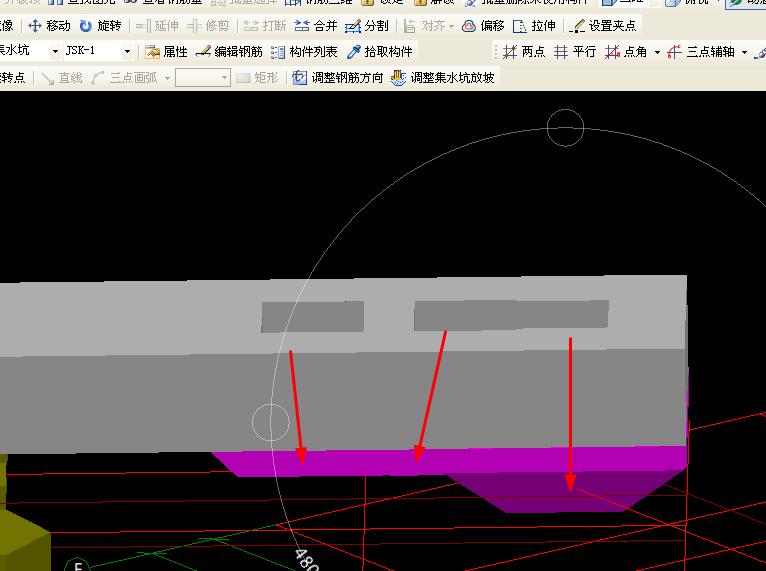This screenshot has height=571, width=766.
Task: Expand the dropdown arrow next to 点角
Action: [x=657, y=52]
